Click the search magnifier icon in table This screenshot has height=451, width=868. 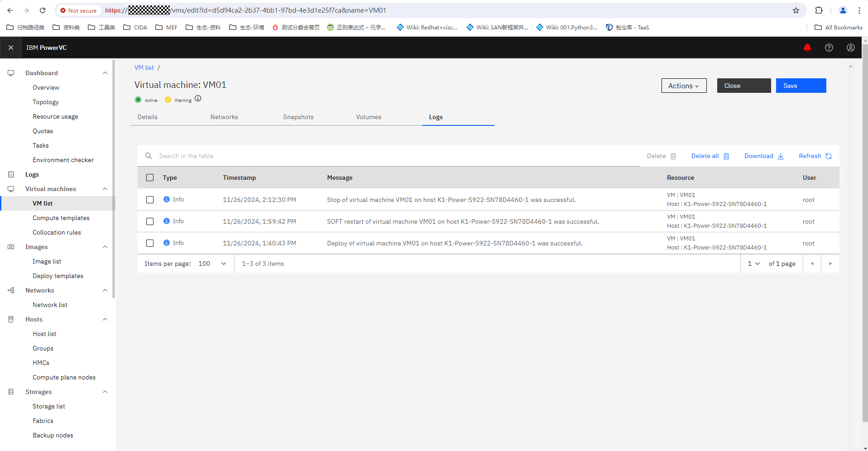point(148,156)
